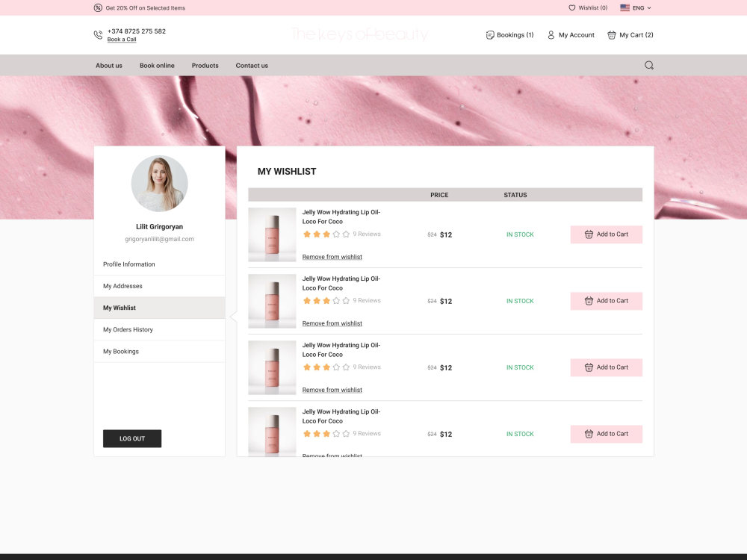Open the Book online menu item
The image size is (747, 560).
157,65
